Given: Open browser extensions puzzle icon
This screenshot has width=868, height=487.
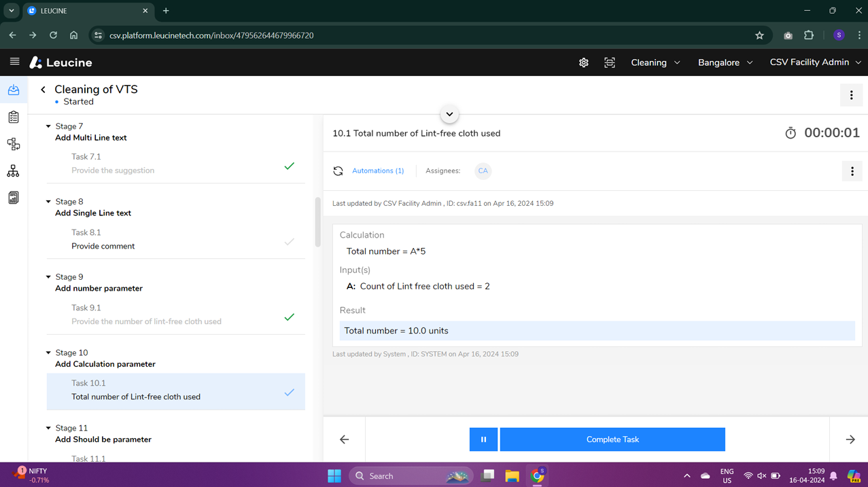Looking at the screenshot, I should pyautogui.click(x=809, y=35).
